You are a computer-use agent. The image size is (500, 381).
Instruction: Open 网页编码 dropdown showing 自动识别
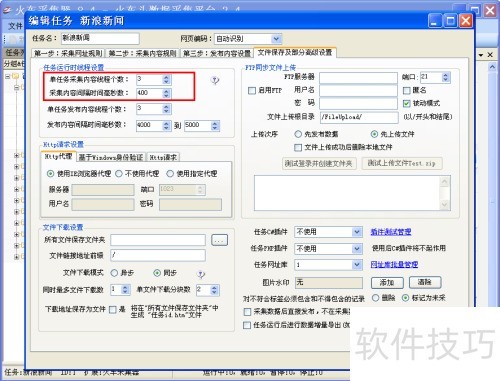coord(276,39)
